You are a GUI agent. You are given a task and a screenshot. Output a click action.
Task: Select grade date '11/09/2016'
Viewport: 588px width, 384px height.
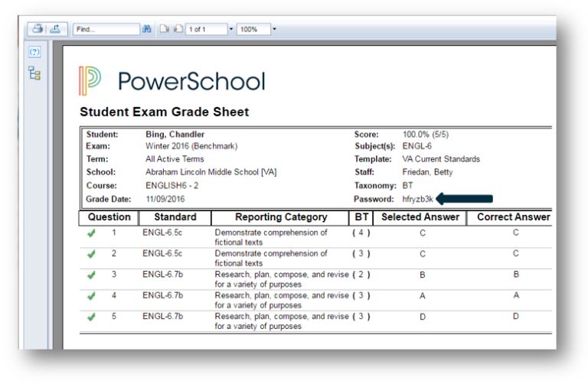pyautogui.click(x=165, y=200)
